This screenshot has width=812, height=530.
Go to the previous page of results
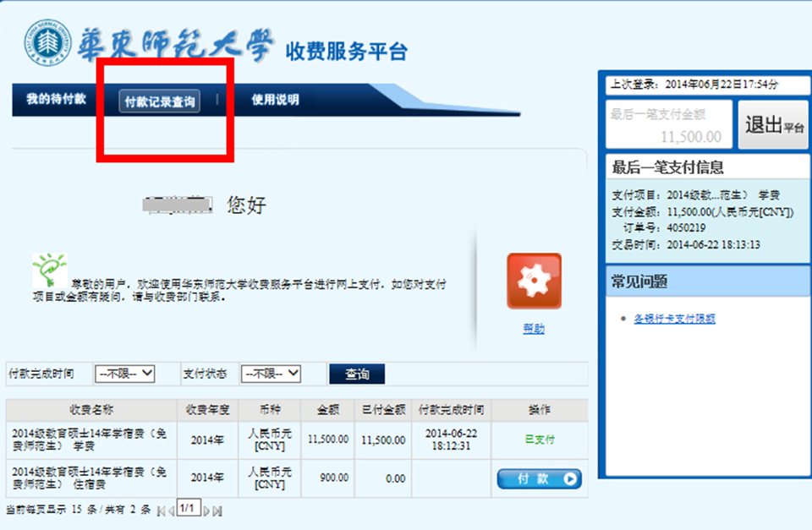pos(171,511)
